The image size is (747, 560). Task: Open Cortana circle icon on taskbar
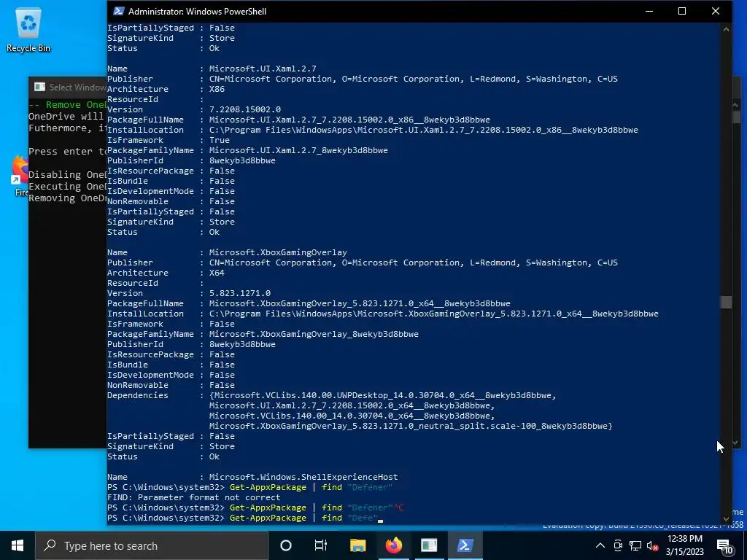tap(285, 545)
